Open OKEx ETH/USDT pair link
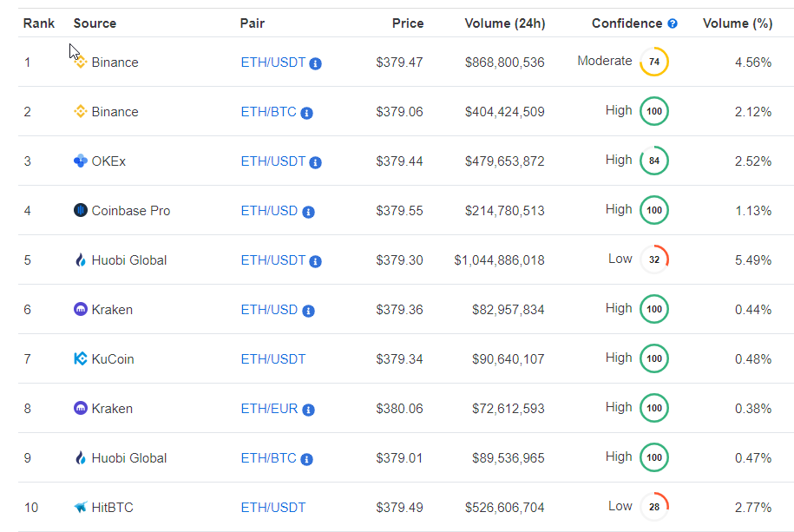Screen dimensions: 794x532 pos(273,161)
